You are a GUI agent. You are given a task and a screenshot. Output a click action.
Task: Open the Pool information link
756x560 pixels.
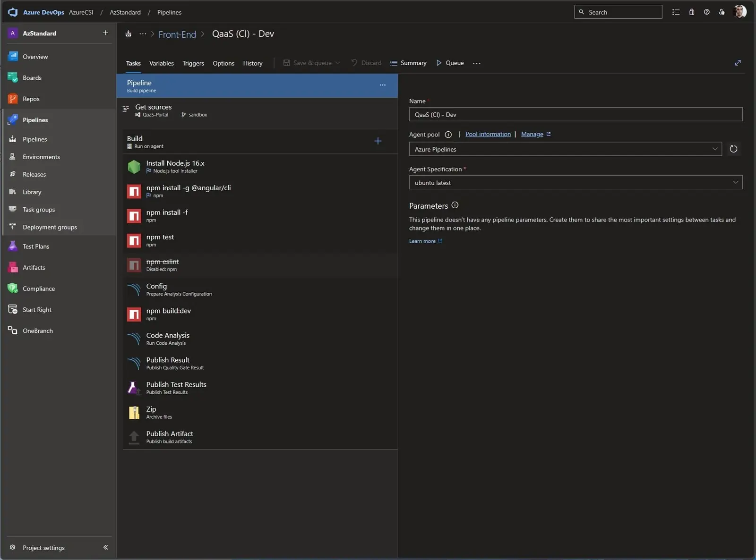point(488,134)
